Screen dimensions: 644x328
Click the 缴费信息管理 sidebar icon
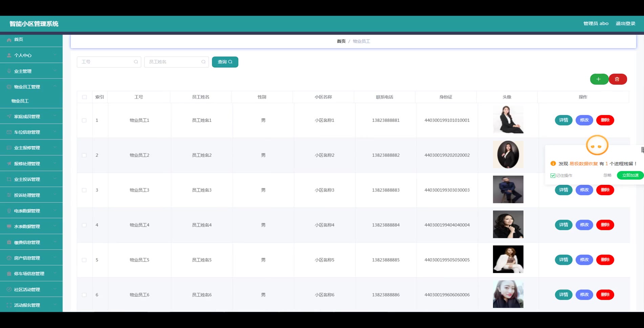9,242
